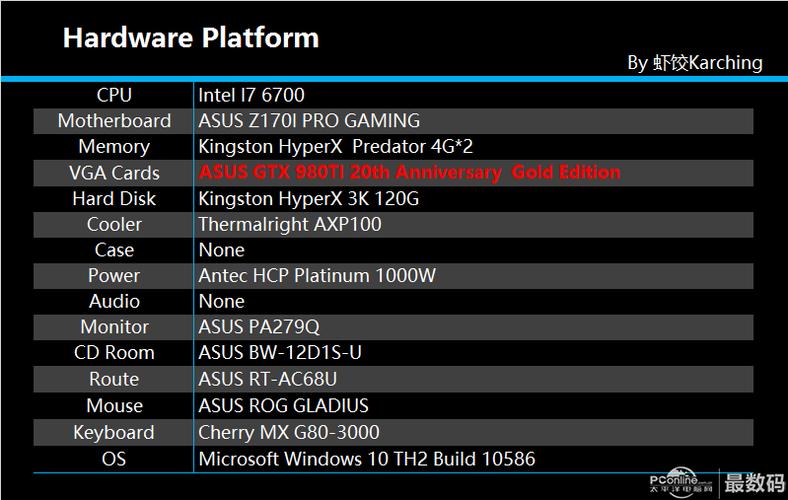Click Kingston HyperX 3K 120G value
Screen dimensions: 788x500
click(309, 198)
